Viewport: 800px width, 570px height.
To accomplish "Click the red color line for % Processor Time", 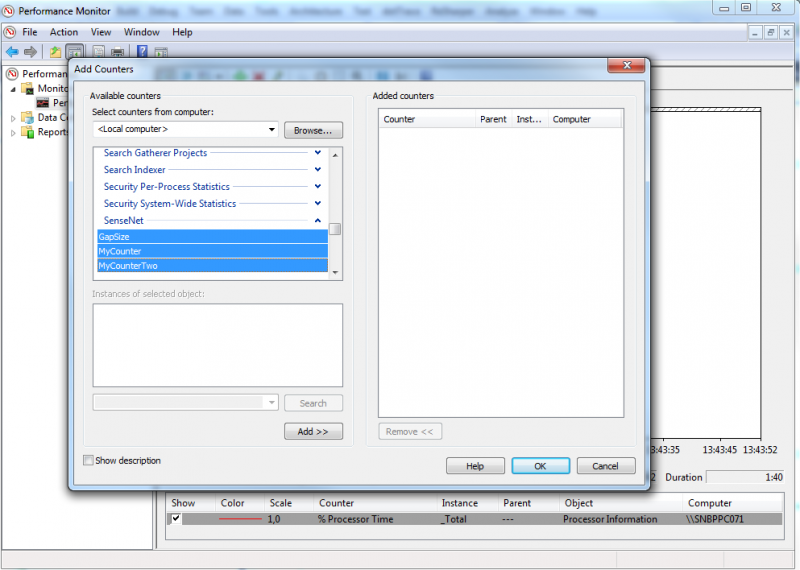I will click(240, 519).
